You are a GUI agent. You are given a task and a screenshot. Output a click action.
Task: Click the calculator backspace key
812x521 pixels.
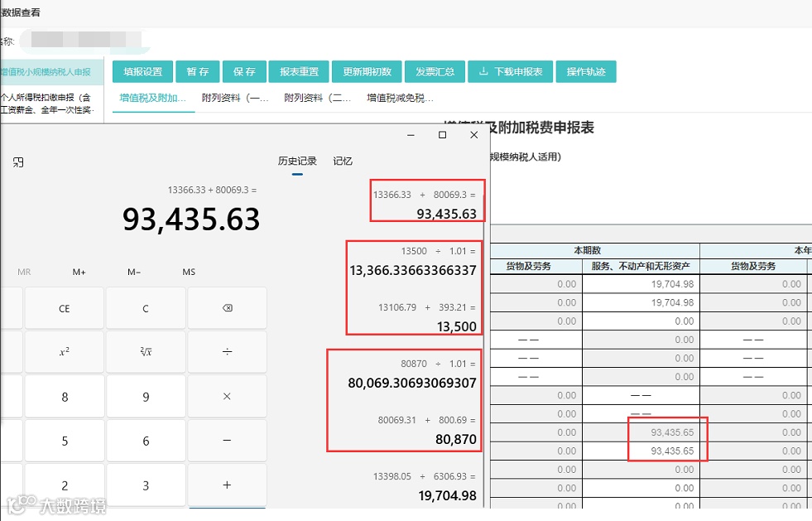[228, 308]
